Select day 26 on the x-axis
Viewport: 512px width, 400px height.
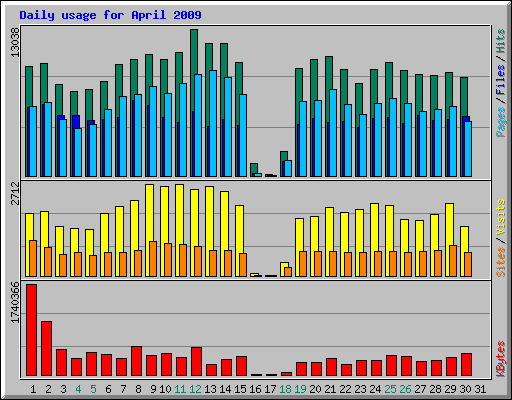click(405, 389)
